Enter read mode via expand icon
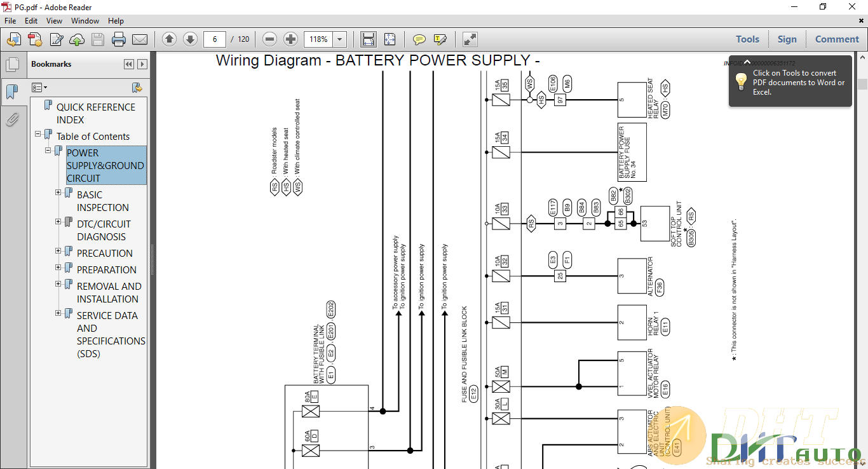 470,39
